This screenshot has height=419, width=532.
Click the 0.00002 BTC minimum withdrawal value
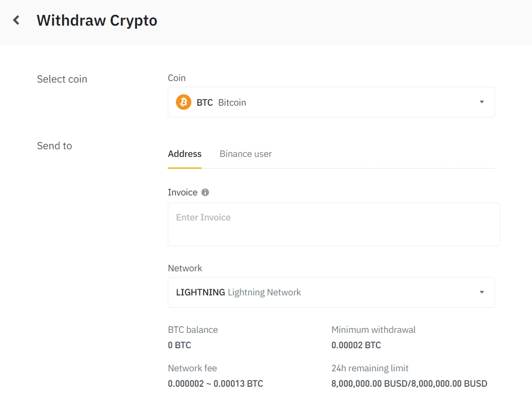click(356, 345)
